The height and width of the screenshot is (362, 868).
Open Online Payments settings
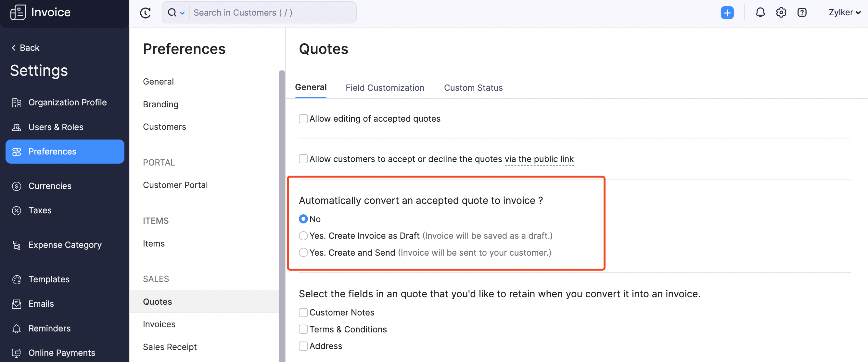tap(61, 352)
